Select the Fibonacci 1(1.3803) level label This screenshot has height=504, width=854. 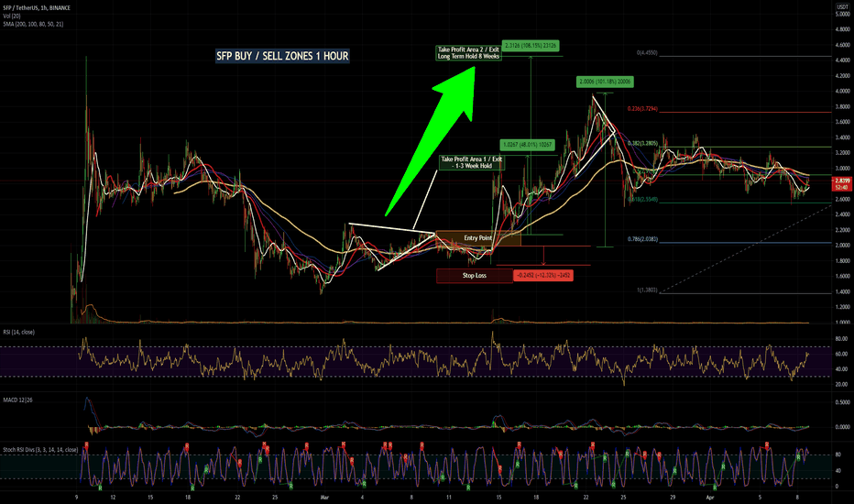pyautogui.click(x=648, y=290)
